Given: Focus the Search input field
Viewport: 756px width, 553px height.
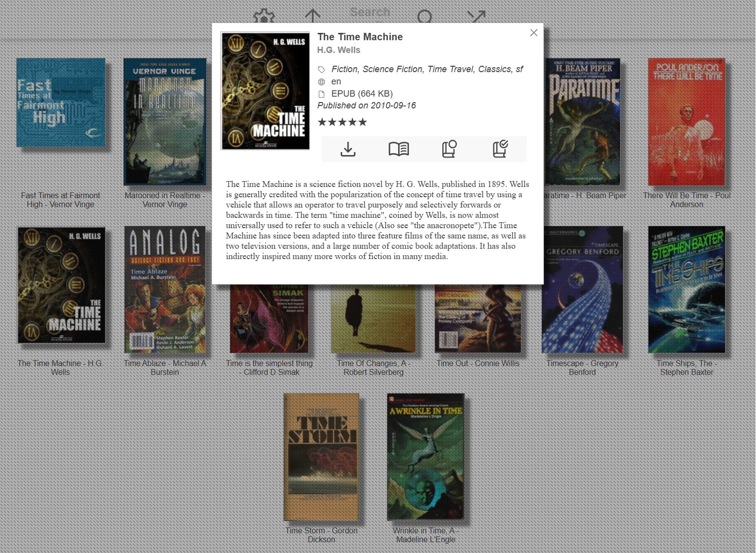Looking at the screenshot, I should 370,12.
